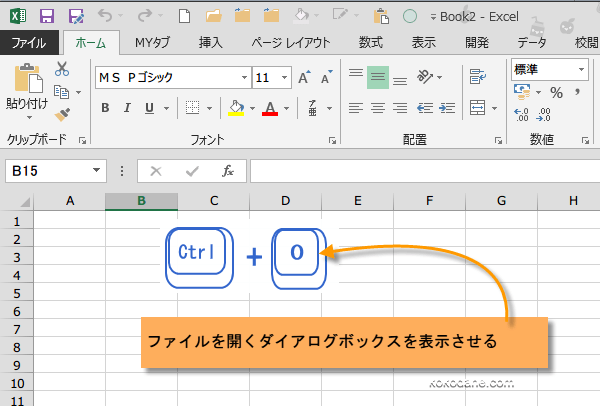Open the ファイル tab
The width and height of the screenshot is (600, 406).
[x=28, y=42]
